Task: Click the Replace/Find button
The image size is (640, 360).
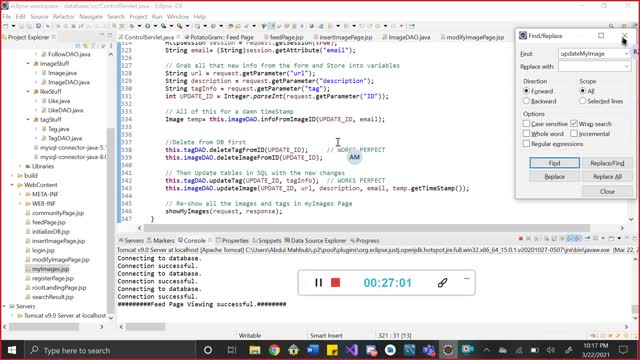Action: tap(607, 163)
